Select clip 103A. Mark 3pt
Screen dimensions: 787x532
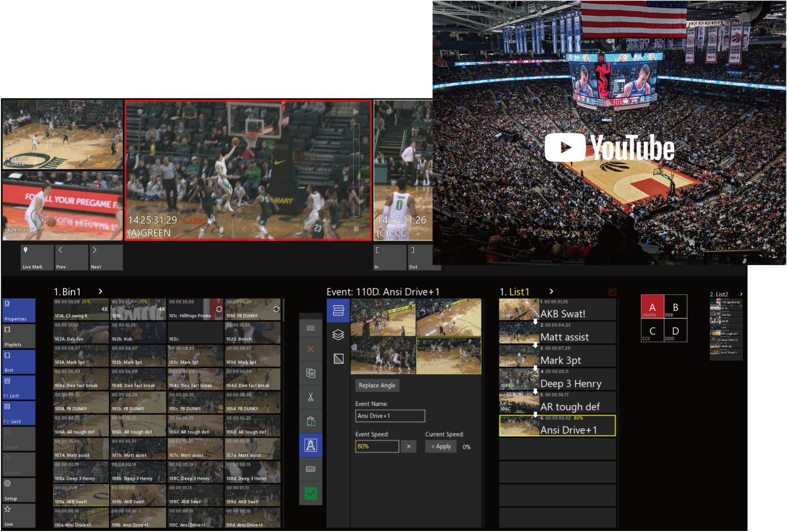[81, 356]
